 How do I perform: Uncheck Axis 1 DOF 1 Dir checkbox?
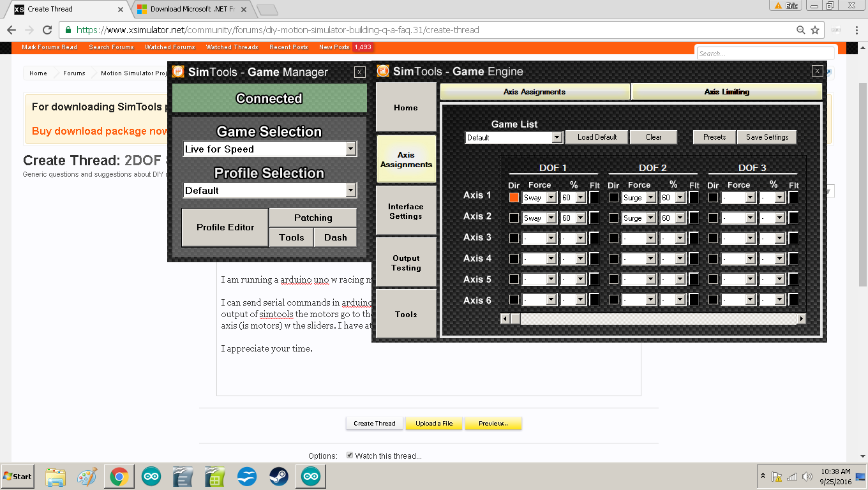[514, 198]
